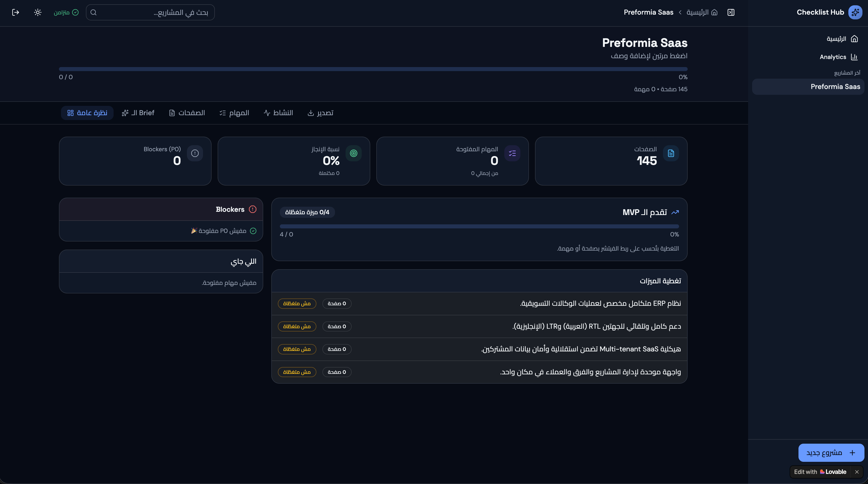Click مش متغطّاة badge on the ERP row
Screen dimensions: 868x484
[297, 304]
